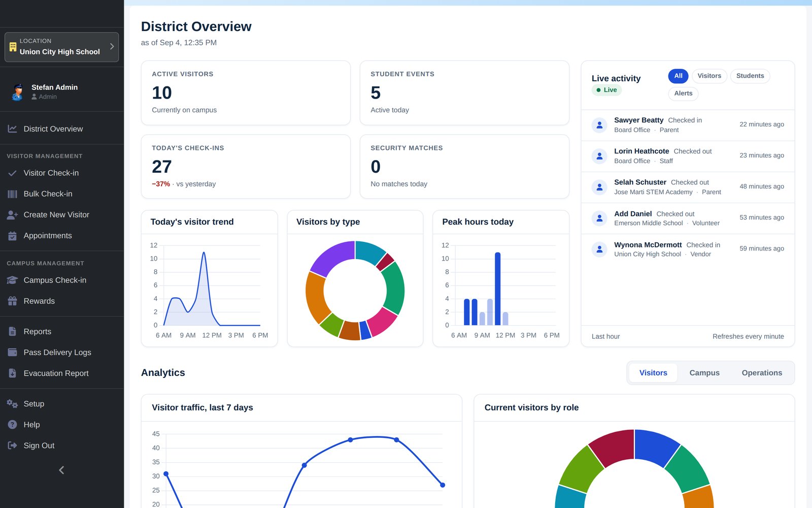This screenshot has width=812, height=508.
Task: Click the green Live status badge
Action: coord(606,90)
